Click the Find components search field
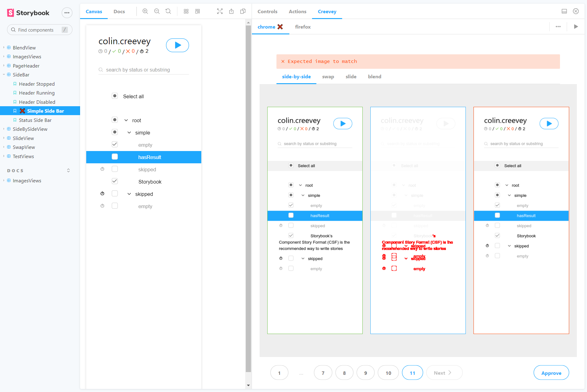This screenshot has height=392, width=587. (40, 30)
